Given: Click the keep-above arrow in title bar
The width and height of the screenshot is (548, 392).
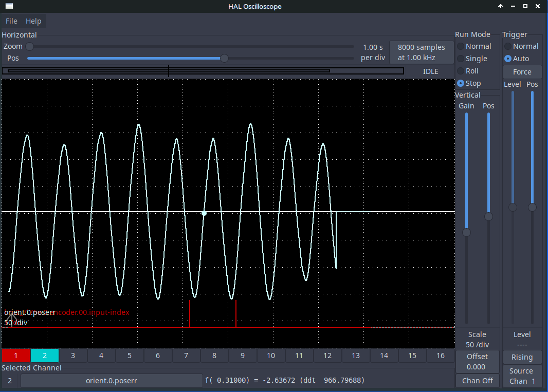Looking at the screenshot, I should 501,6.
